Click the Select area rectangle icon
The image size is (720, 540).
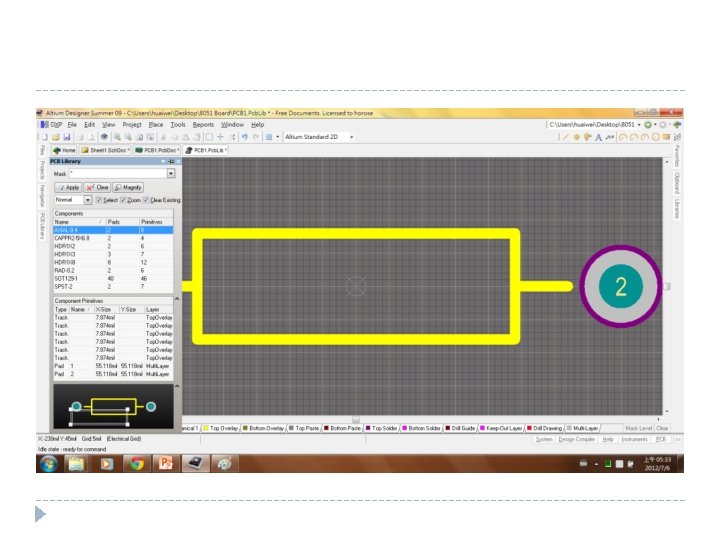coord(209,137)
